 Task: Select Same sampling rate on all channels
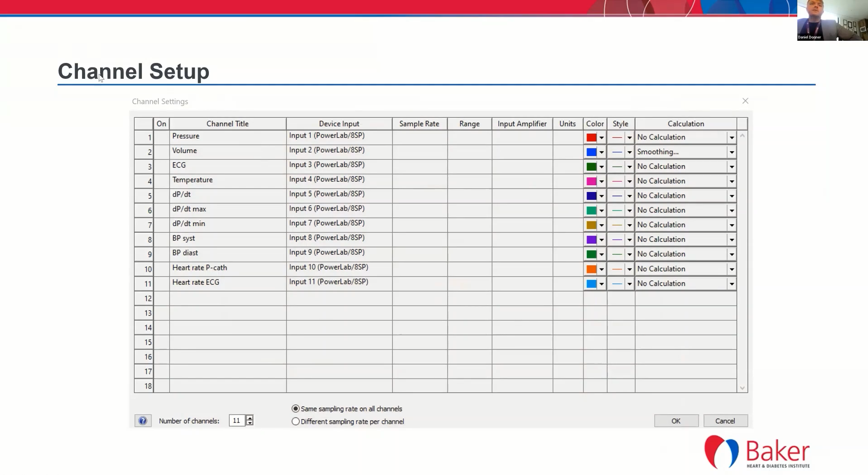tap(296, 408)
